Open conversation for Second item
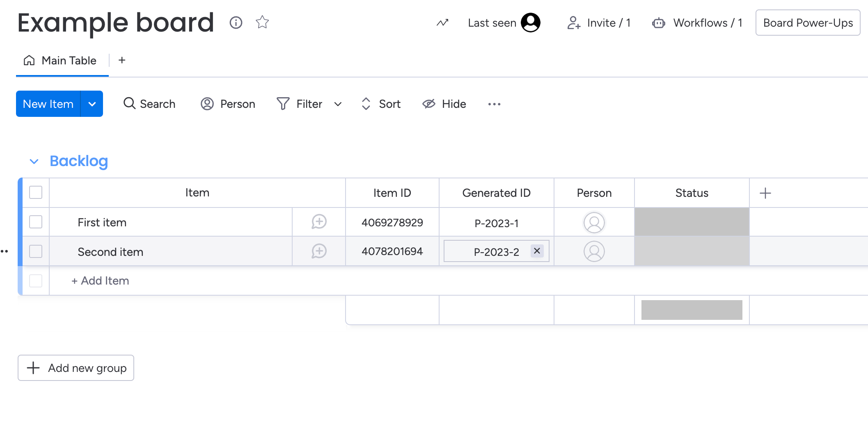The width and height of the screenshot is (868, 433). (x=319, y=251)
